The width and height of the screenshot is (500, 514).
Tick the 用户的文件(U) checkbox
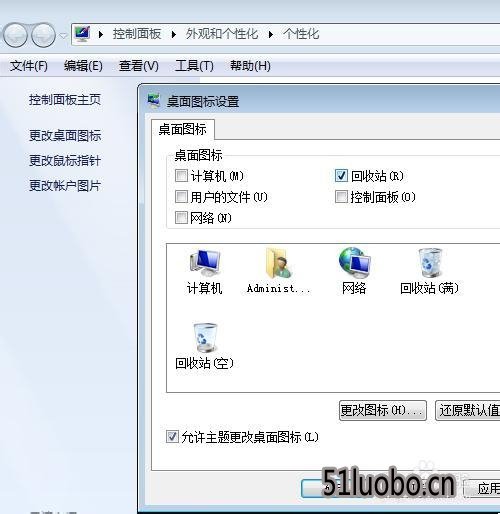(181, 197)
